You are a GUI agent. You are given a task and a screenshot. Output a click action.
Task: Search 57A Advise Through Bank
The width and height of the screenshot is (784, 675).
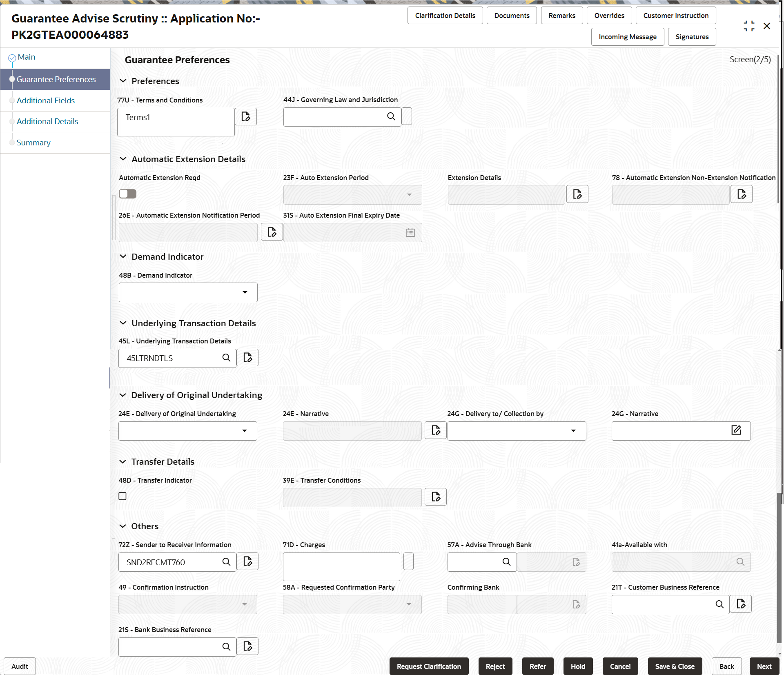pos(506,562)
